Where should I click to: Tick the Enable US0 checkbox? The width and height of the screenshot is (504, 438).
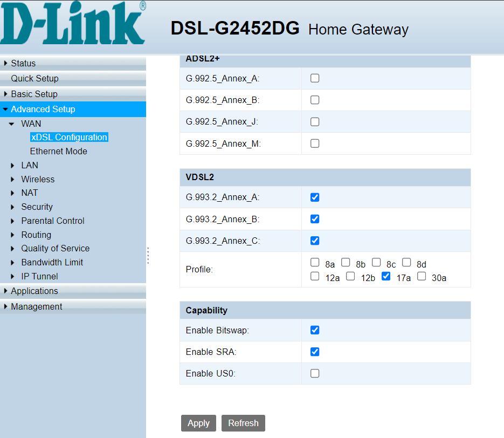click(315, 373)
